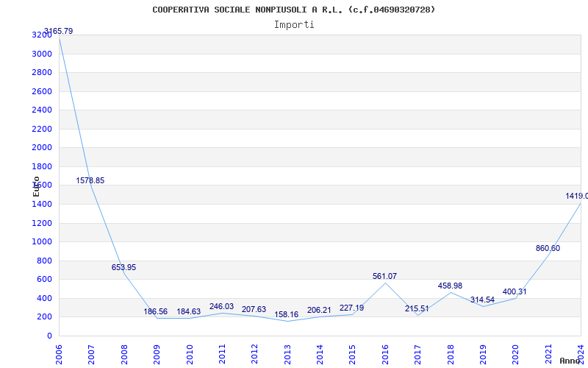Click the 2010 x-axis year label
This screenshot has width=588, height=368.
(x=190, y=355)
